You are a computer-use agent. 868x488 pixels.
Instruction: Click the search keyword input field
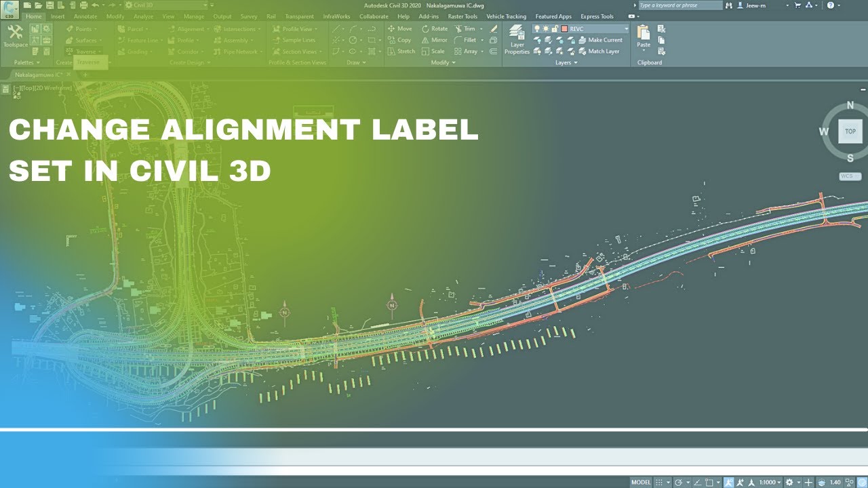tap(679, 5)
